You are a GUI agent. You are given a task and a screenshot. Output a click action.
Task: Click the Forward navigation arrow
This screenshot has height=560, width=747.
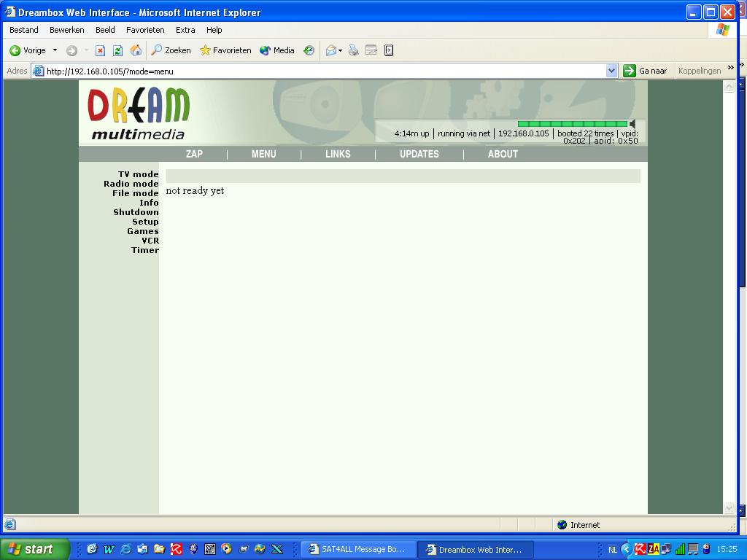pyautogui.click(x=72, y=50)
